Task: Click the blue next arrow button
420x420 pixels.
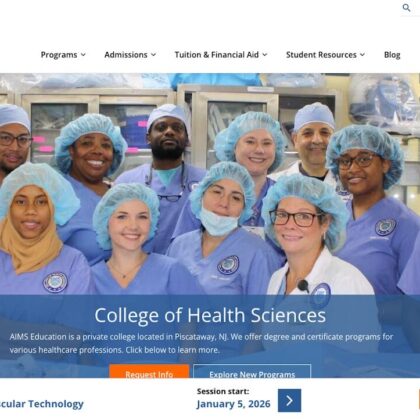Action: [x=289, y=400]
